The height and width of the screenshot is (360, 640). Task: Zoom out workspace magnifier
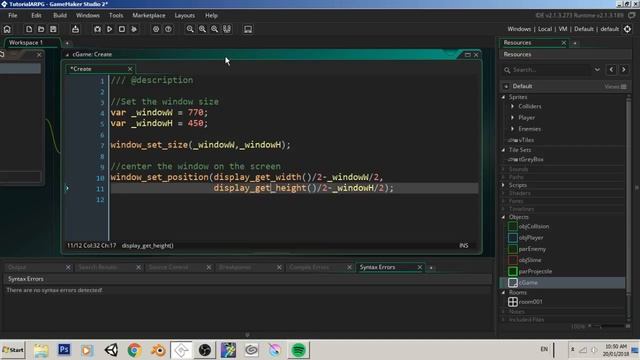190,29
